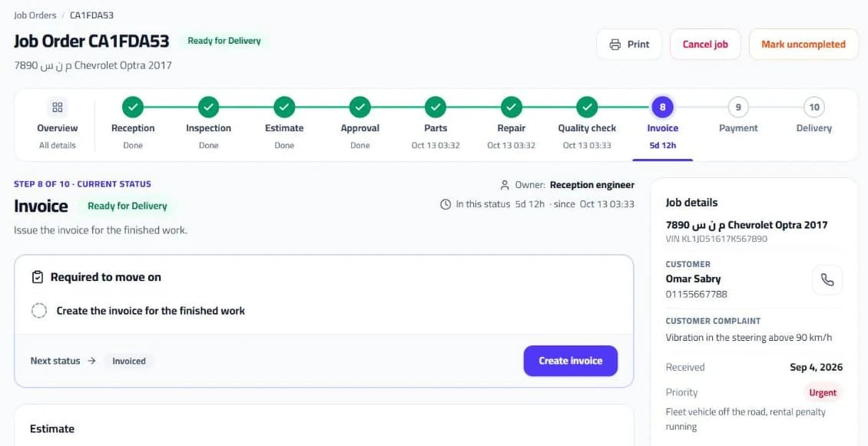Select the Repair step checkmark

click(x=512, y=107)
